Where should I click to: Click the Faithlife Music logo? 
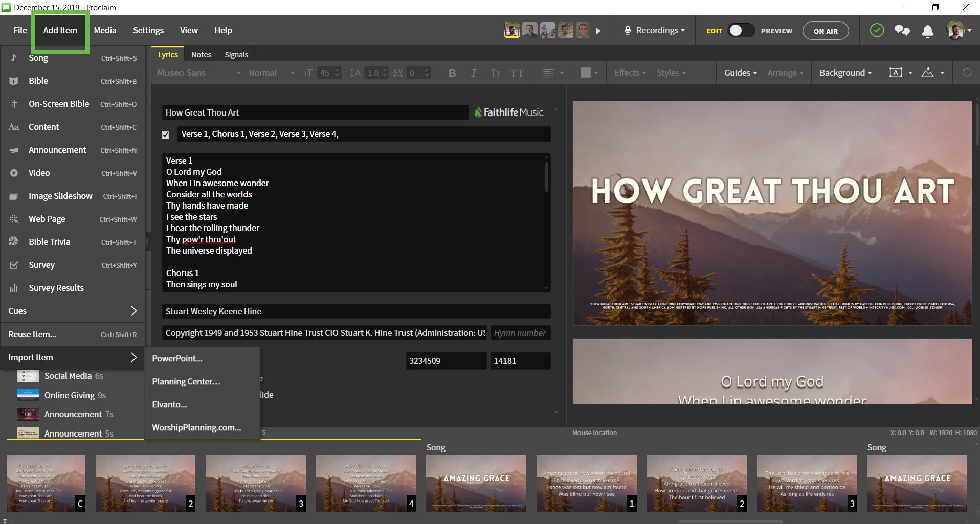(509, 112)
